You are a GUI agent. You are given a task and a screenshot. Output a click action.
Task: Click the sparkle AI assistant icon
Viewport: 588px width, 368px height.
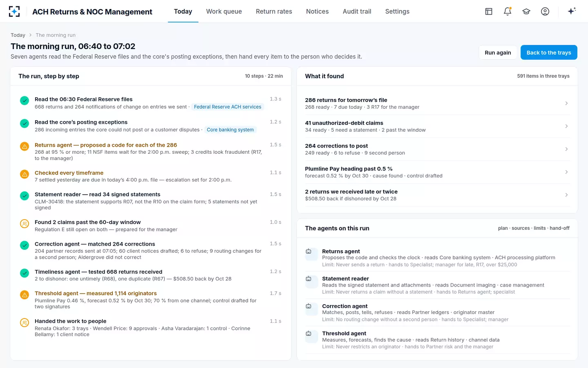pyautogui.click(x=572, y=11)
